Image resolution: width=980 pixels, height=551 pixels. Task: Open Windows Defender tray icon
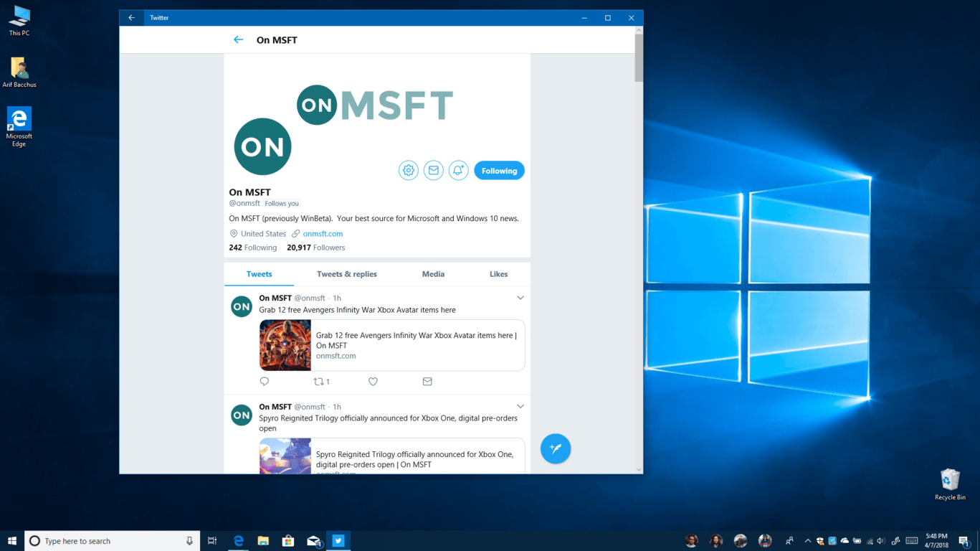[820, 541]
